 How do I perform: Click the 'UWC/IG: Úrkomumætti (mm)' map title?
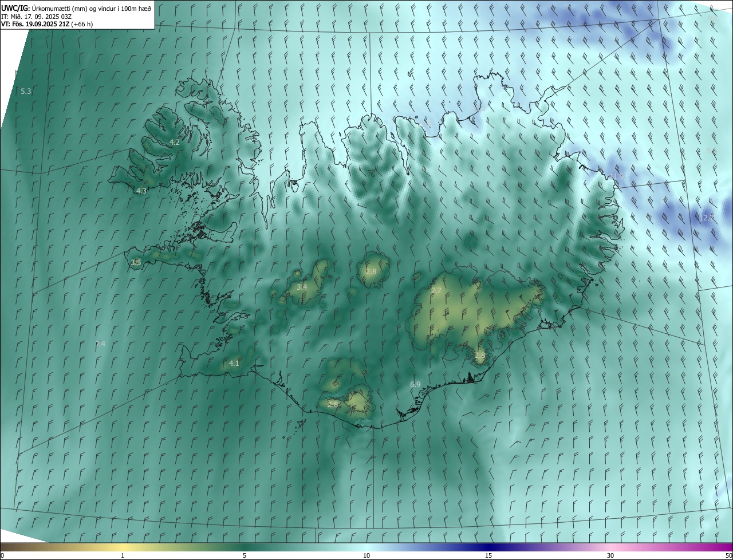76,8
